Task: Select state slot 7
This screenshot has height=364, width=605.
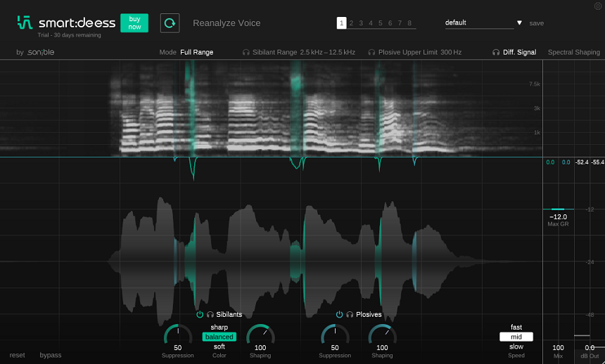Action: 400,23
